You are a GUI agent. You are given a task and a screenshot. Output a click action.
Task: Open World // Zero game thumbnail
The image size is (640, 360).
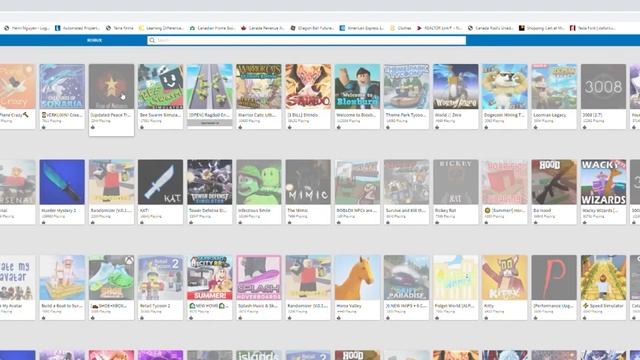[456, 87]
